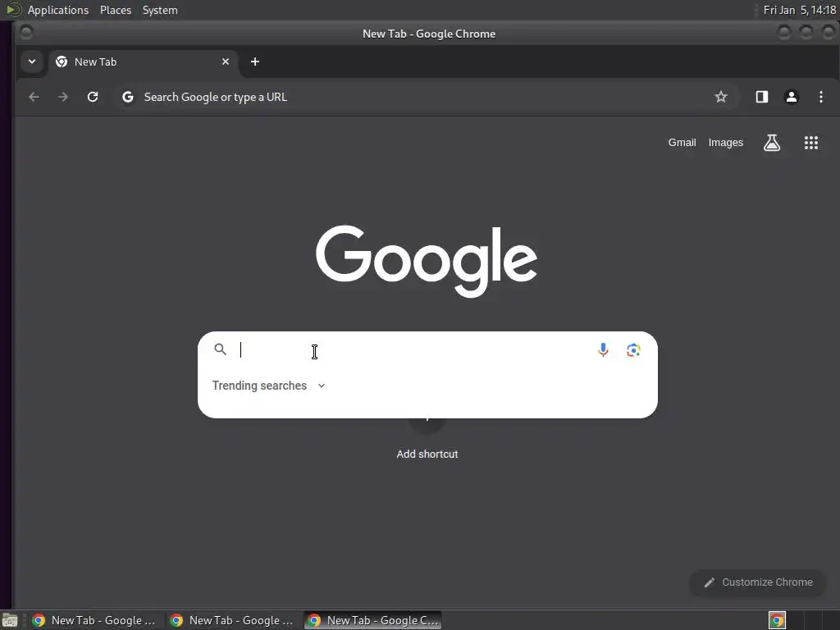
Task: Click the Trending searches label
Action: click(259, 386)
